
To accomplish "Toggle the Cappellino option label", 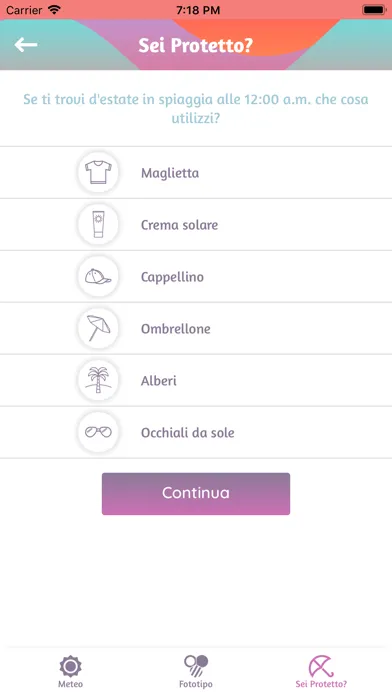I will coord(172,277).
